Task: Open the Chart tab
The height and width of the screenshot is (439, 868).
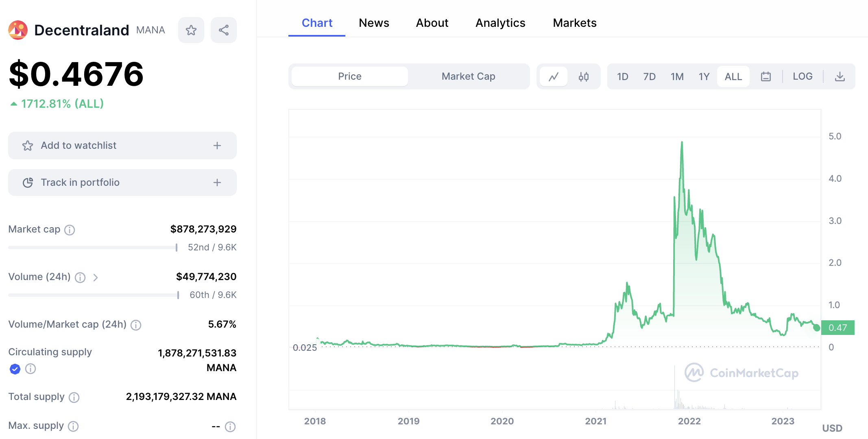Action: click(317, 23)
